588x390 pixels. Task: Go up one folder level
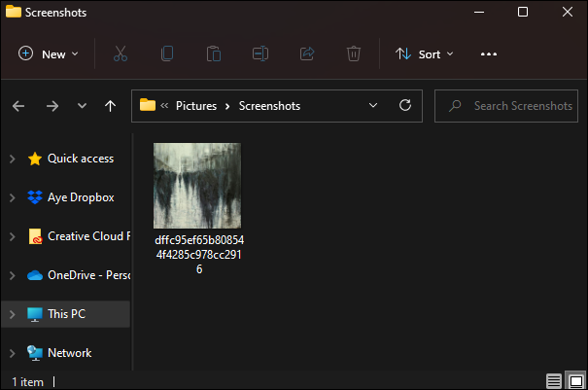pyautogui.click(x=110, y=105)
